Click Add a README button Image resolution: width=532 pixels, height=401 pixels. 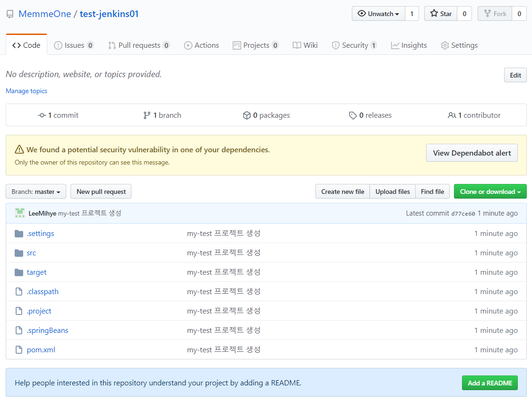[x=489, y=383]
